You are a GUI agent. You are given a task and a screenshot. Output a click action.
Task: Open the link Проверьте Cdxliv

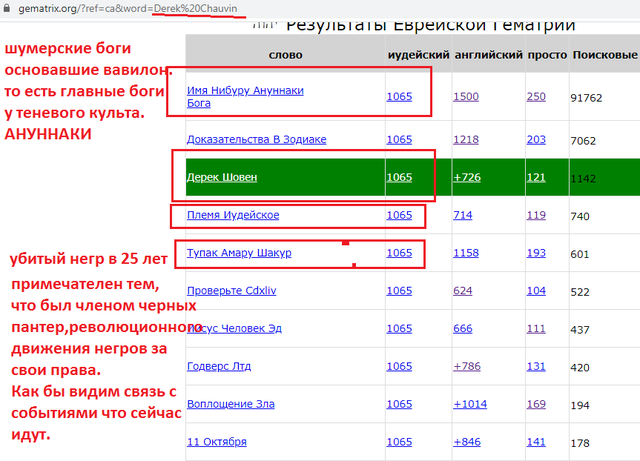(231, 290)
